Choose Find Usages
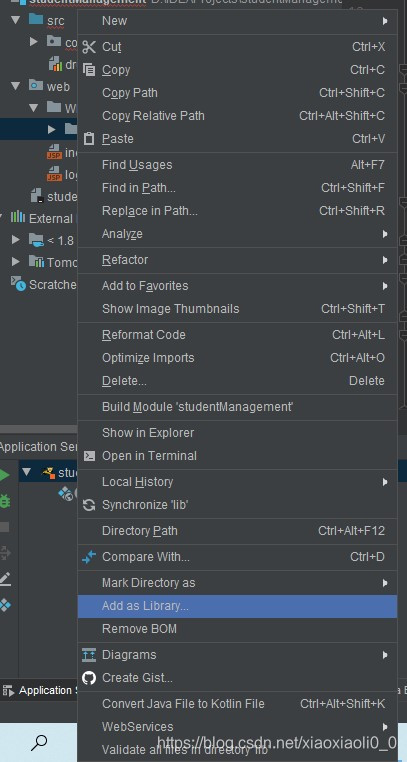 pos(237,165)
